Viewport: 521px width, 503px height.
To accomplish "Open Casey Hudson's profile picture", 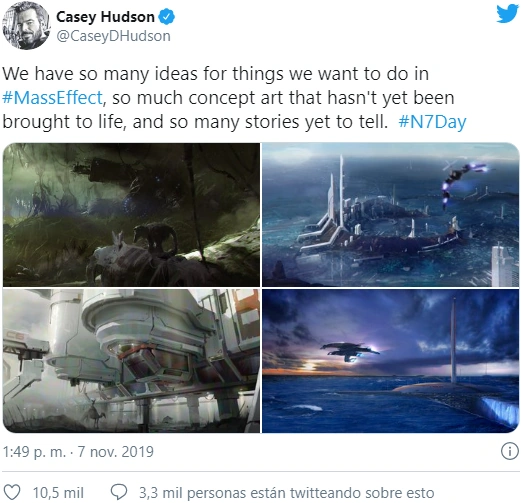I will pos(26,25).
